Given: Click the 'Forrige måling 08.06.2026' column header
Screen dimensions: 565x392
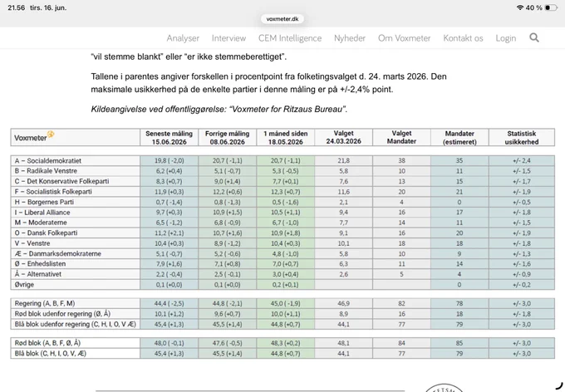Looking at the screenshot, I should click(228, 137).
